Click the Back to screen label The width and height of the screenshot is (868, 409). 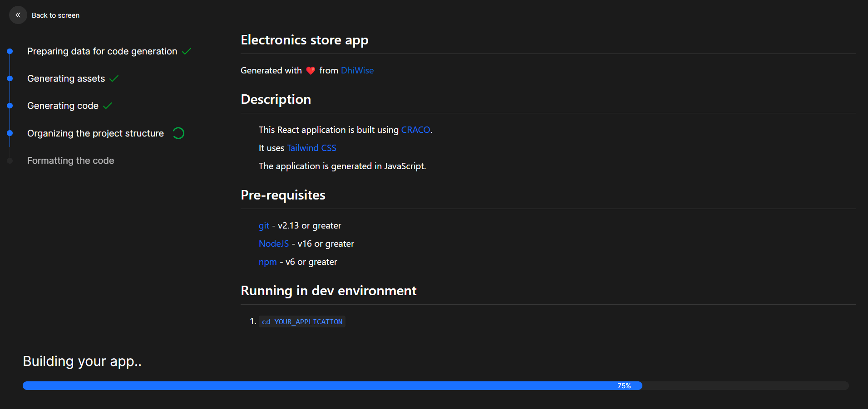click(x=55, y=15)
